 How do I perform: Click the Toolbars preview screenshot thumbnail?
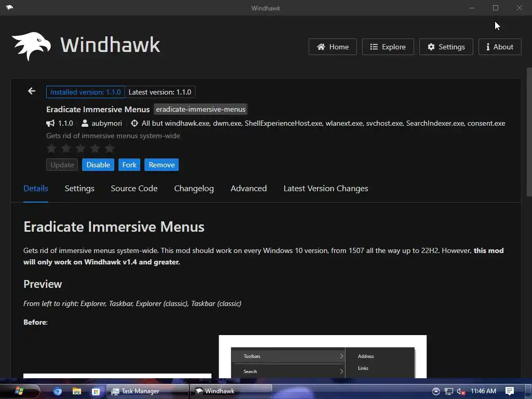tap(323, 356)
